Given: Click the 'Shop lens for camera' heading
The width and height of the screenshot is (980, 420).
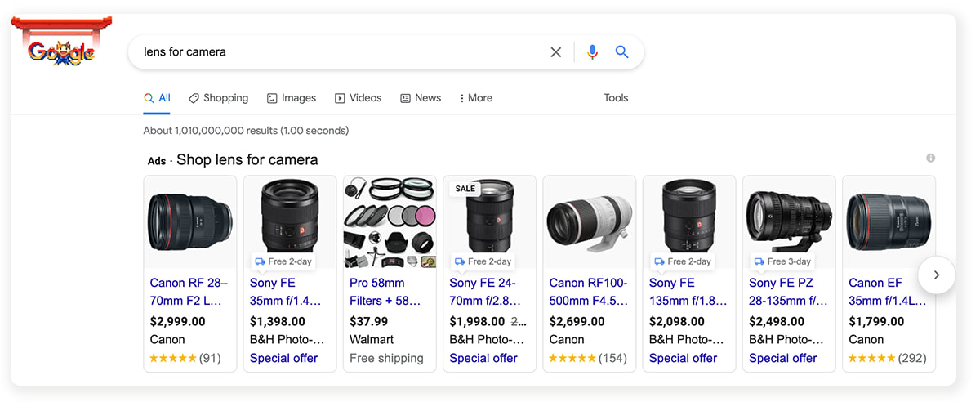Looking at the screenshot, I should [x=247, y=159].
